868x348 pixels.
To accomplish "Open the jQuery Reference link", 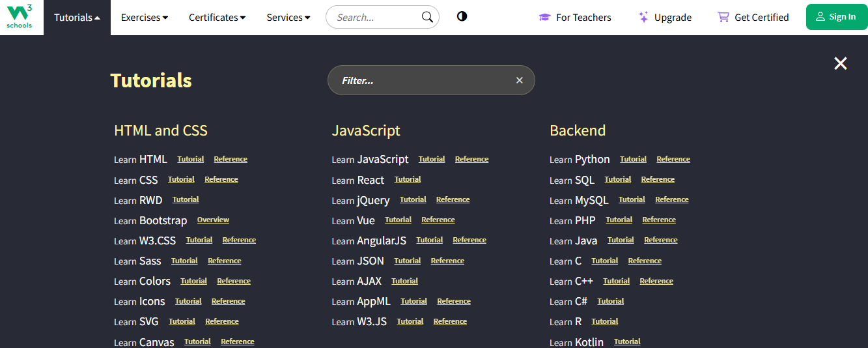I will point(453,199).
